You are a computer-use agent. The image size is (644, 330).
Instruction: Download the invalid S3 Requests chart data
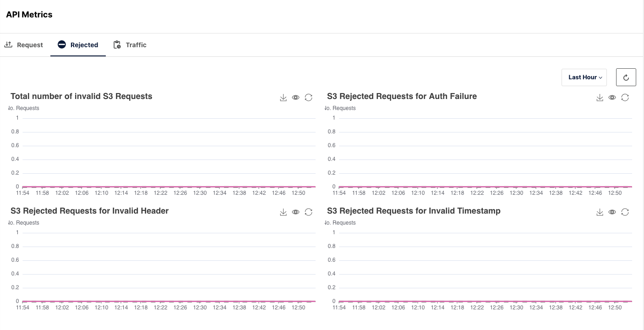283,97
